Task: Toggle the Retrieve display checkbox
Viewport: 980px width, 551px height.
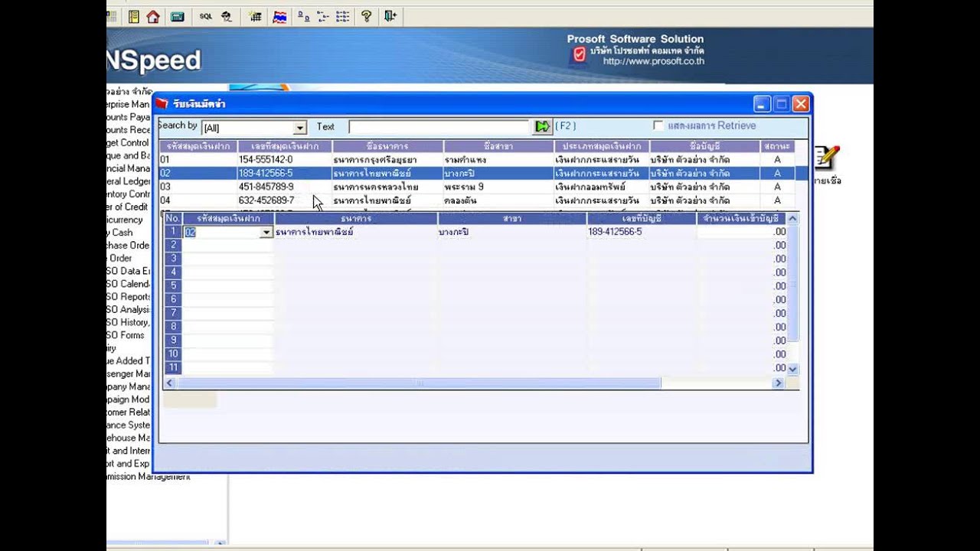Action: (x=658, y=126)
